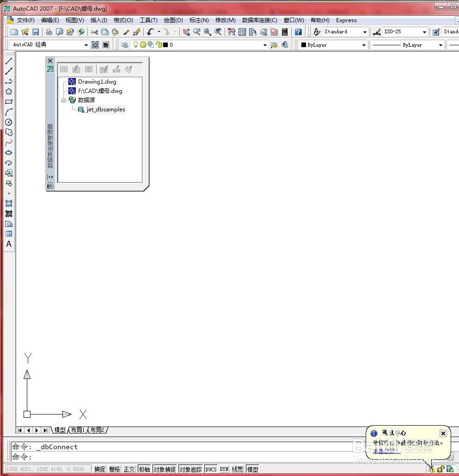Save the drawing with the floppy icon
The image size is (459, 476).
36,32
